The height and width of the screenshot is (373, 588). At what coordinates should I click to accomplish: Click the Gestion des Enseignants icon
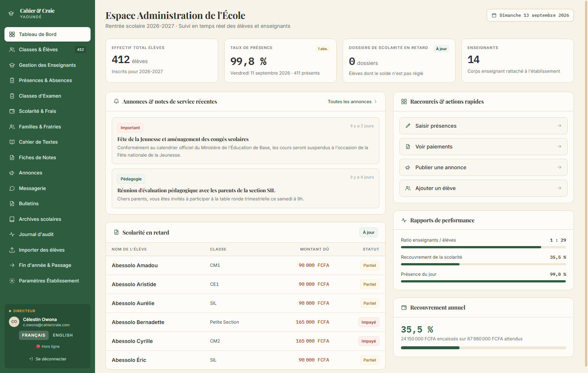click(12, 65)
